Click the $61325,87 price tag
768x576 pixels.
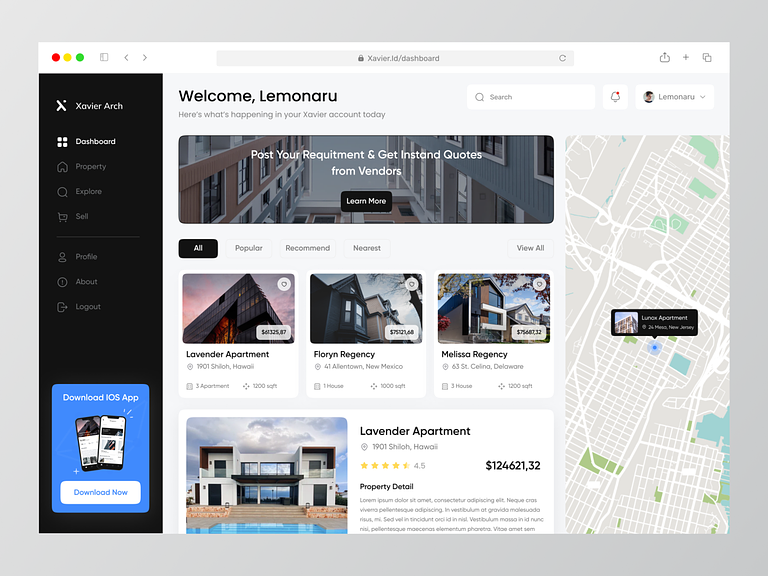click(x=274, y=332)
